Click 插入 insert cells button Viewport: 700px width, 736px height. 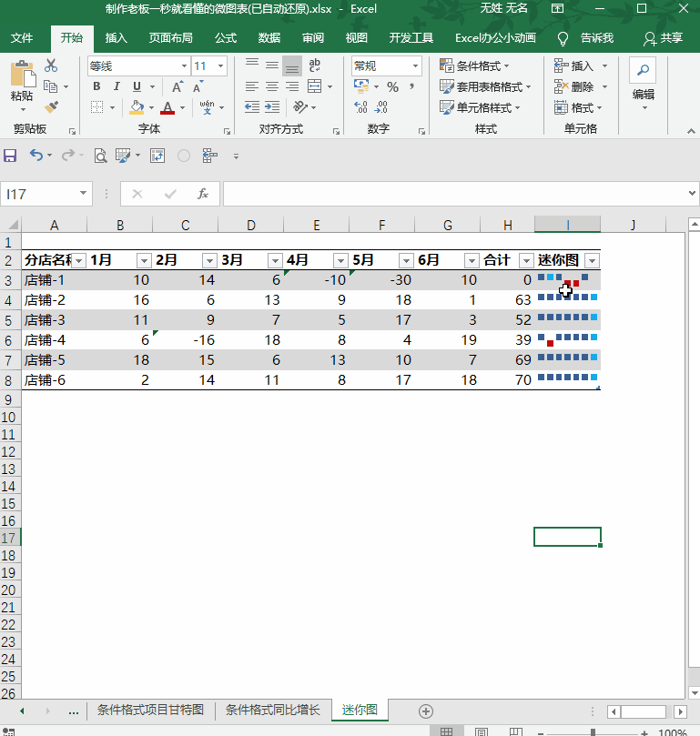pos(574,66)
